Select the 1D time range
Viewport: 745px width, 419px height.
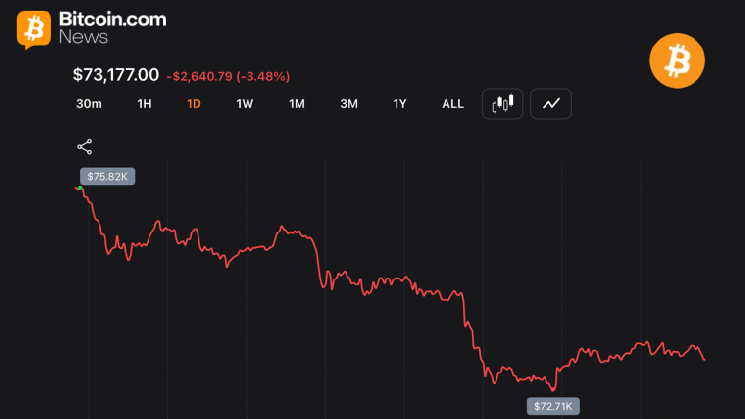tap(194, 104)
